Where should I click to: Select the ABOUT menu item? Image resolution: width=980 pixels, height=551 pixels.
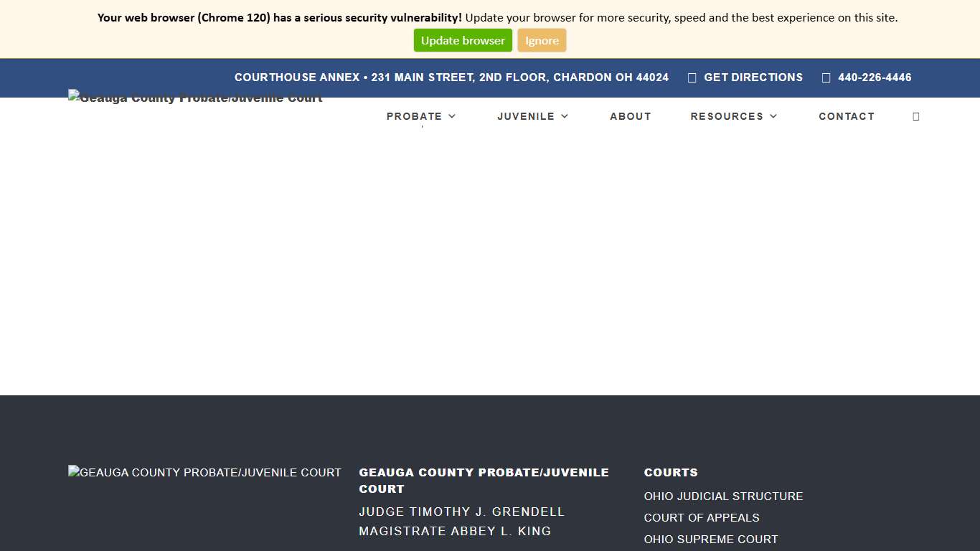click(x=630, y=116)
